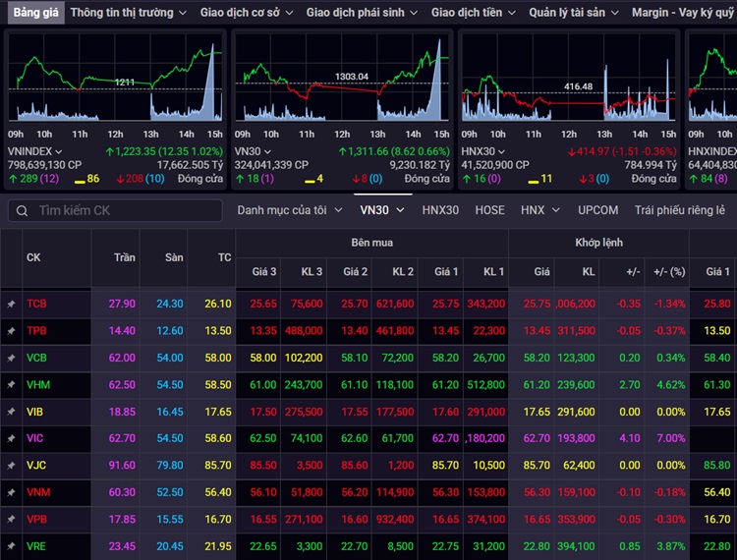Click VNINDEX value 1,223.35

pyautogui.click(x=136, y=151)
